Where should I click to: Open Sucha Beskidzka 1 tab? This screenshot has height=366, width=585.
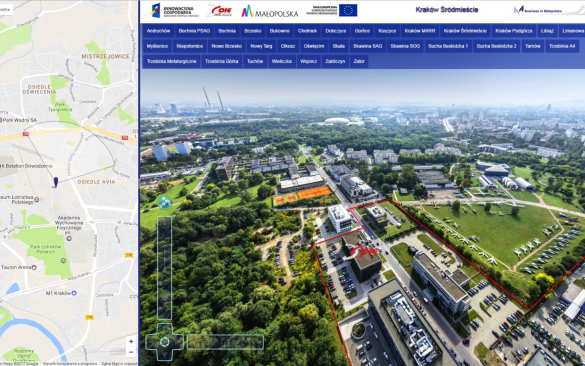[448, 46]
